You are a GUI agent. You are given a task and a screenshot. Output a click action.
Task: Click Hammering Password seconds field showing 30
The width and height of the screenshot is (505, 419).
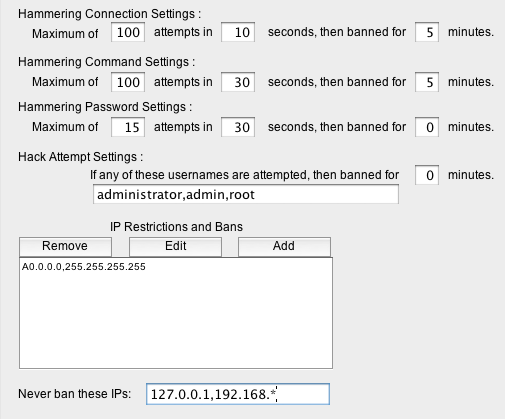(238, 127)
